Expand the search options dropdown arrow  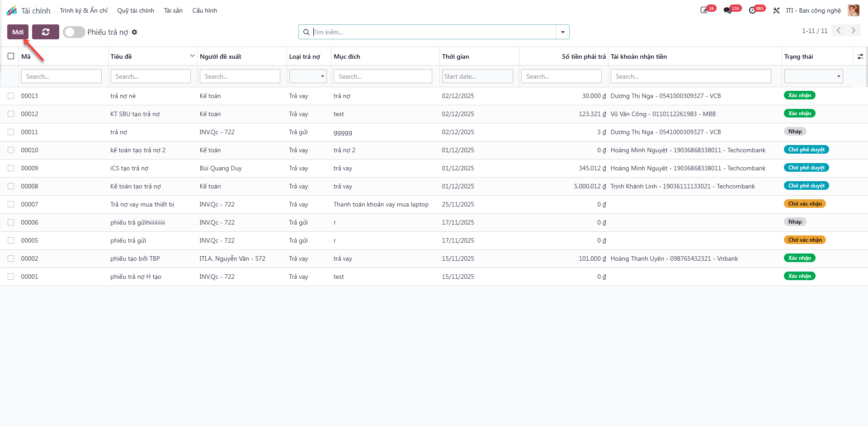(563, 32)
